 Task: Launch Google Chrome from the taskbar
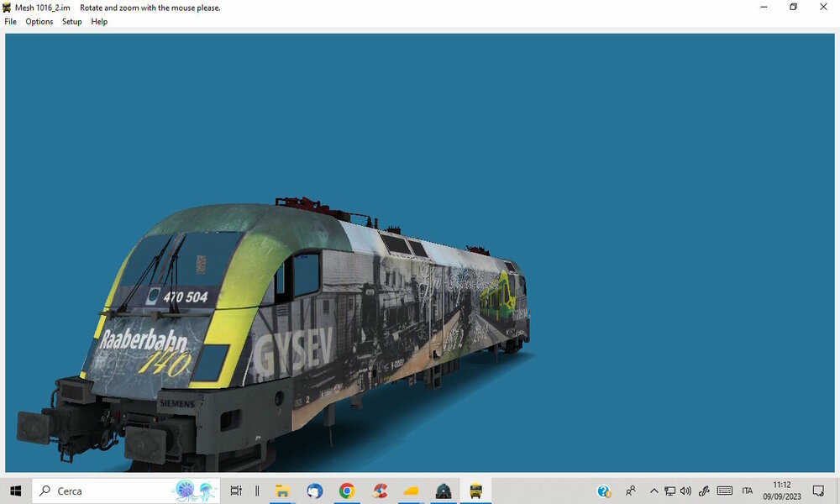347,491
